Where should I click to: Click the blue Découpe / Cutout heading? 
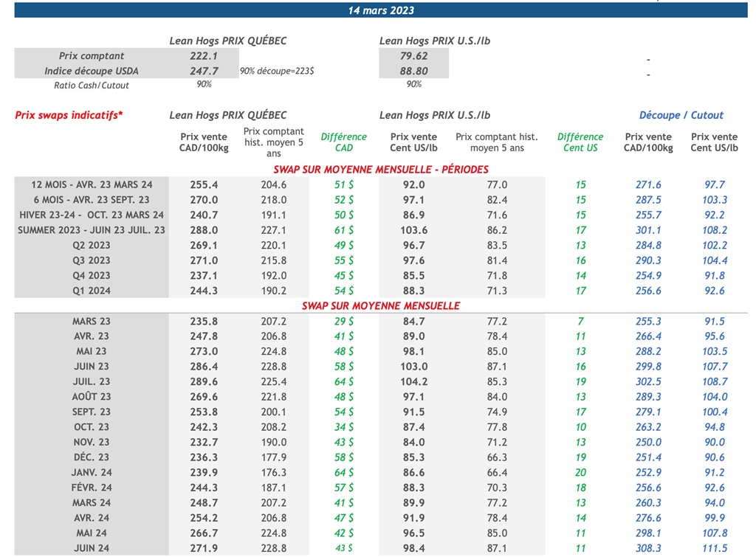point(681,115)
